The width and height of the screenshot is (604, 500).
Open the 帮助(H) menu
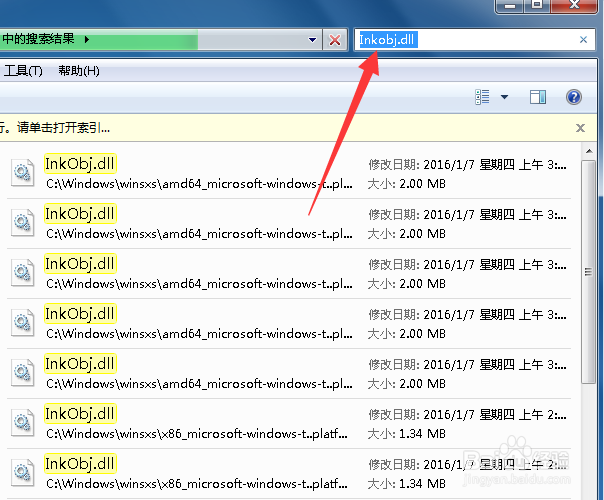[x=79, y=71]
